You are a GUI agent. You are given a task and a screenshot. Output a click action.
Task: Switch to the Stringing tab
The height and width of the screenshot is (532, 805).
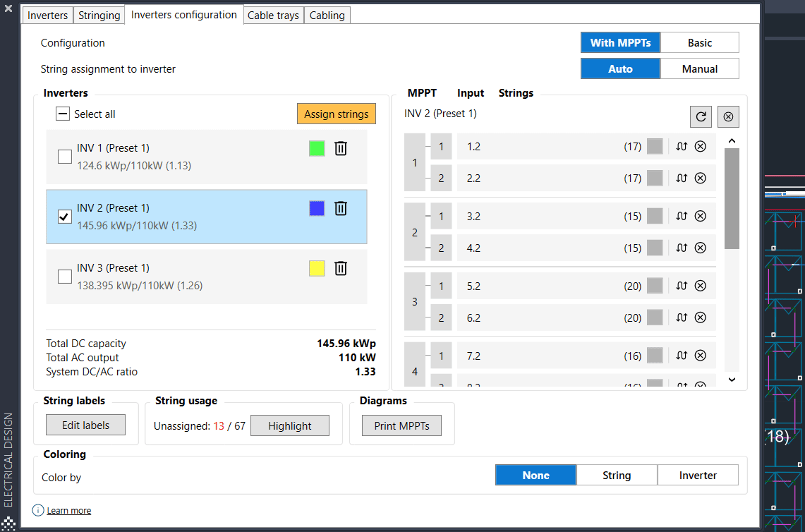pos(99,14)
